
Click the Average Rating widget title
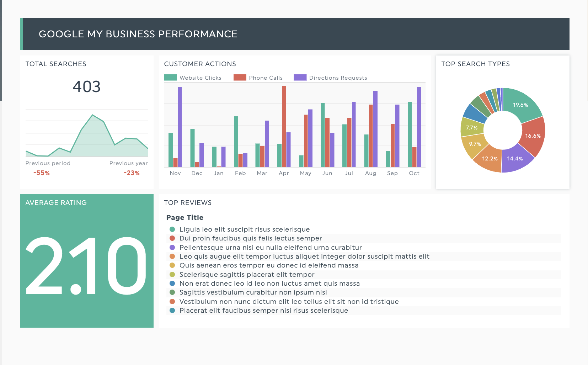coord(56,203)
